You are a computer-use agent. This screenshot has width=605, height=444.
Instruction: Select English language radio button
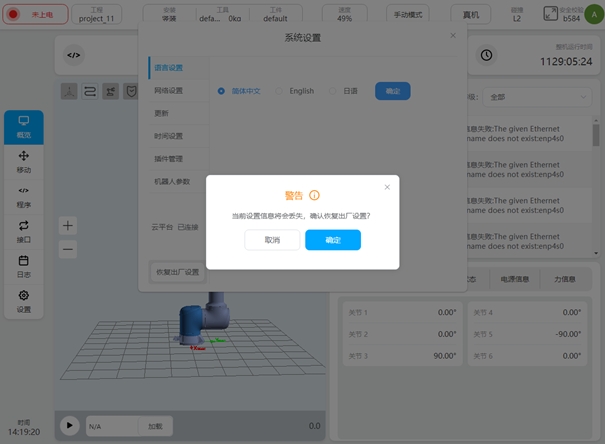pos(280,91)
